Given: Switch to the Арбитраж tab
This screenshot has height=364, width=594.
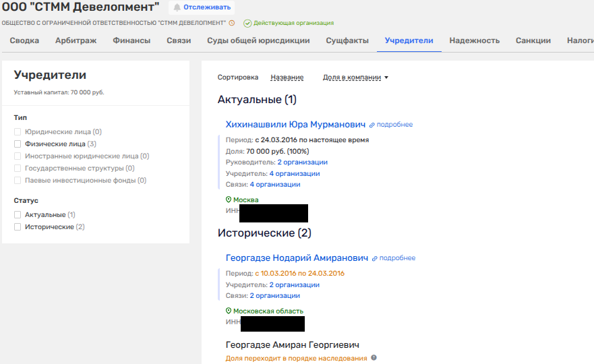Looking at the screenshot, I should [76, 40].
